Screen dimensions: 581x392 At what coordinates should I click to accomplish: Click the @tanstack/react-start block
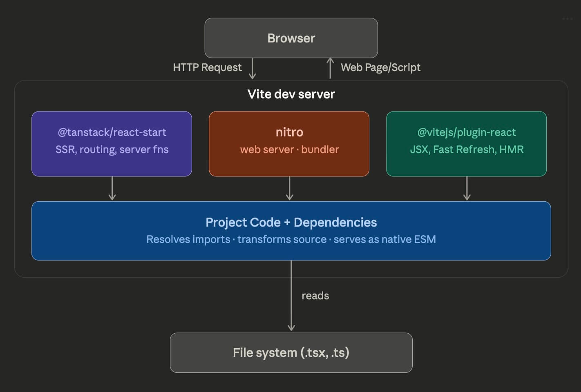tap(112, 143)
